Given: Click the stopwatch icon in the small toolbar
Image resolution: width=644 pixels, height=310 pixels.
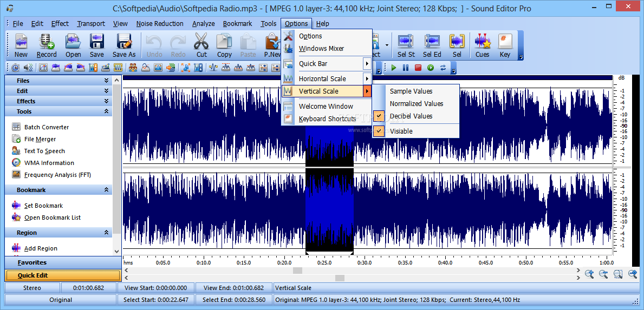Looking at the screenshot, I should (15, 68).
